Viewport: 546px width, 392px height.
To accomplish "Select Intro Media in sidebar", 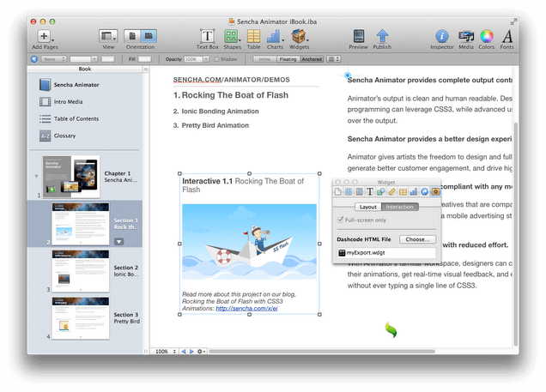I will (69, 101).
